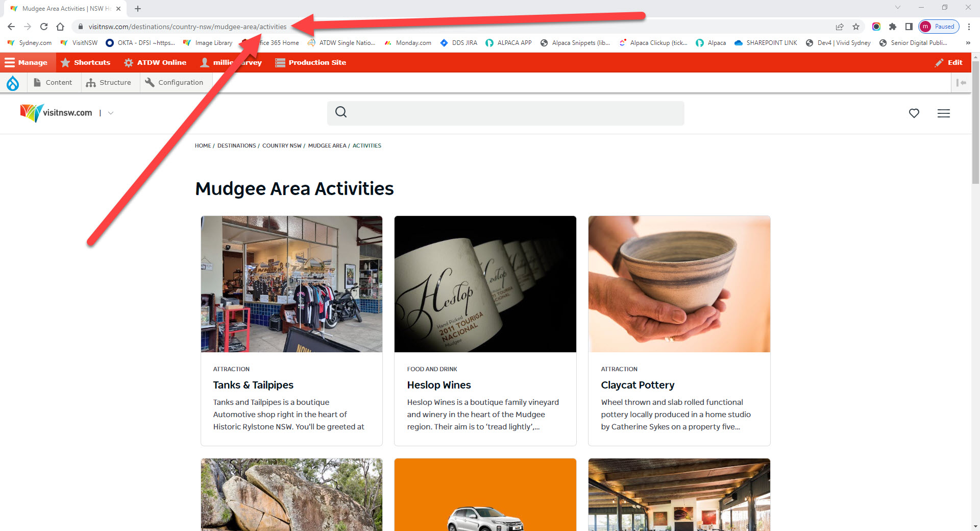
Task: Open the Shortcuts admin menu
Action: tap(86, 62)
